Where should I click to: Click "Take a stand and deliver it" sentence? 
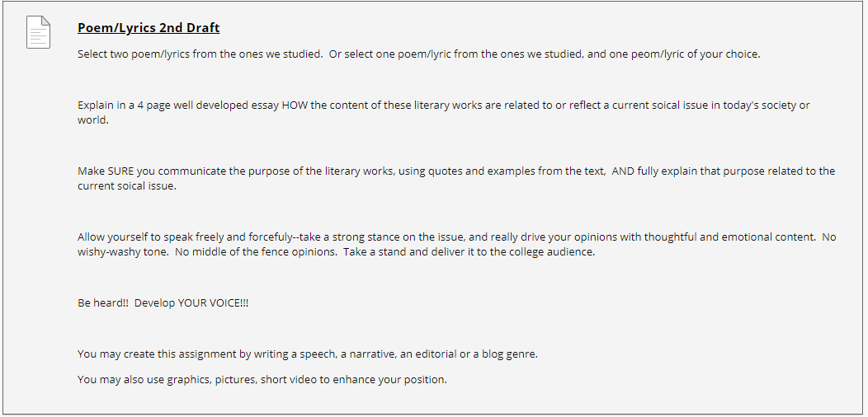pos(469,252)
